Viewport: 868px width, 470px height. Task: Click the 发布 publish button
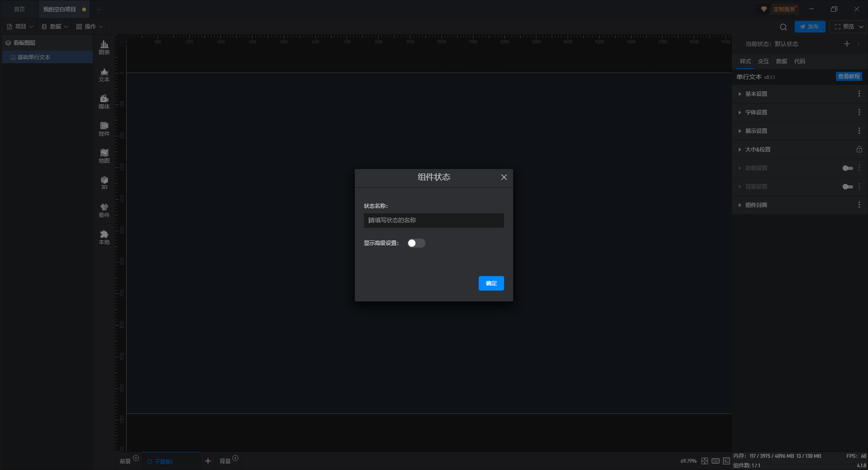pyautogui.click(x=810, y=27)
